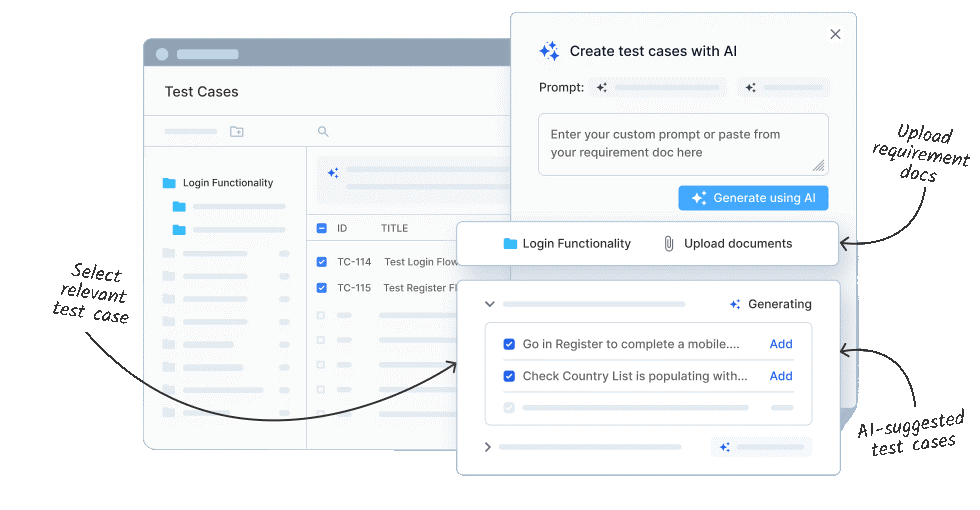The width and height of the screenshot is (980, 510).
Task: Toggle the TC-114 checkbox
Action: 321,262
